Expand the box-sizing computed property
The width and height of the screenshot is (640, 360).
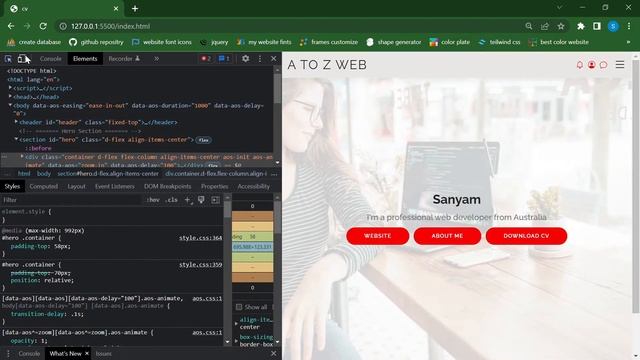tap(236, 340)
